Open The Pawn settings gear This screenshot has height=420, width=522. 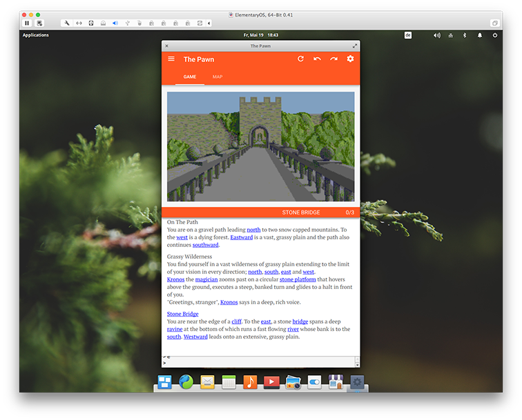[x=350, y=59]
